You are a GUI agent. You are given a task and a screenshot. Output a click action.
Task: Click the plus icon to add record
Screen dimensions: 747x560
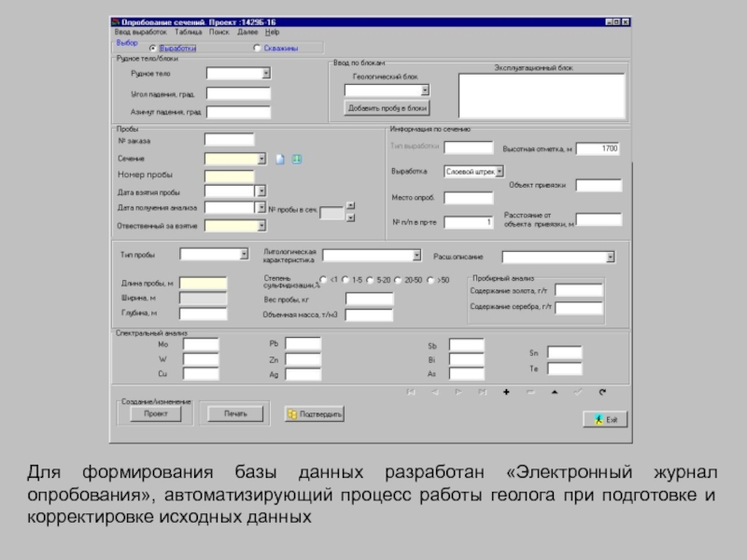[x=506, y=392]
